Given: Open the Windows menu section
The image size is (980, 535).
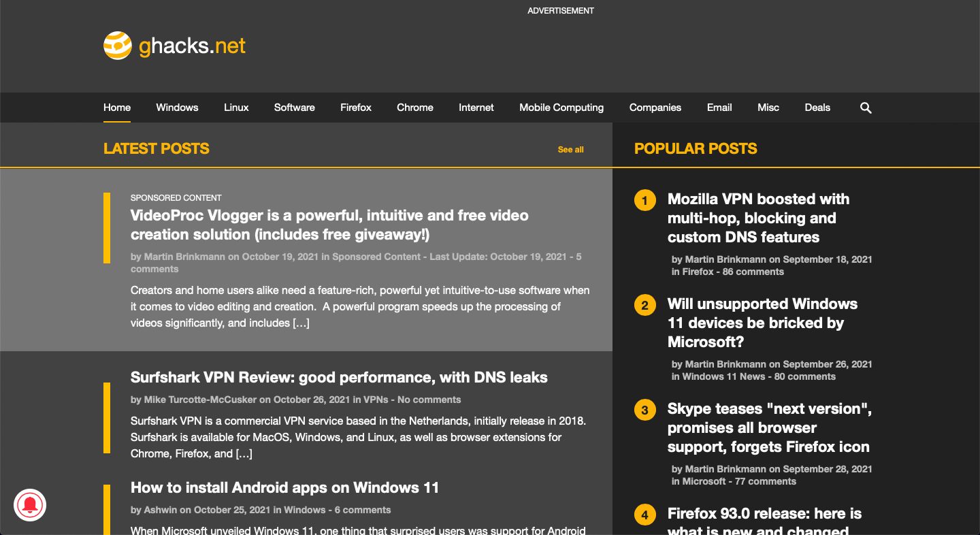Looking at the screenshot, I should (177, 108).
